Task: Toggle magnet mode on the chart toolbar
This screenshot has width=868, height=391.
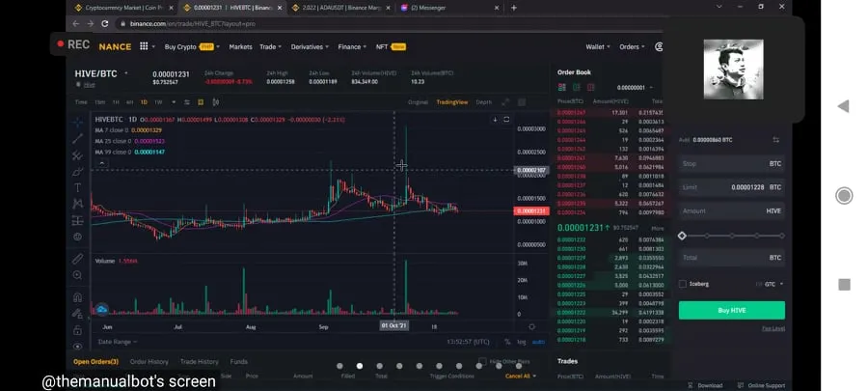Action: [77, 297]
